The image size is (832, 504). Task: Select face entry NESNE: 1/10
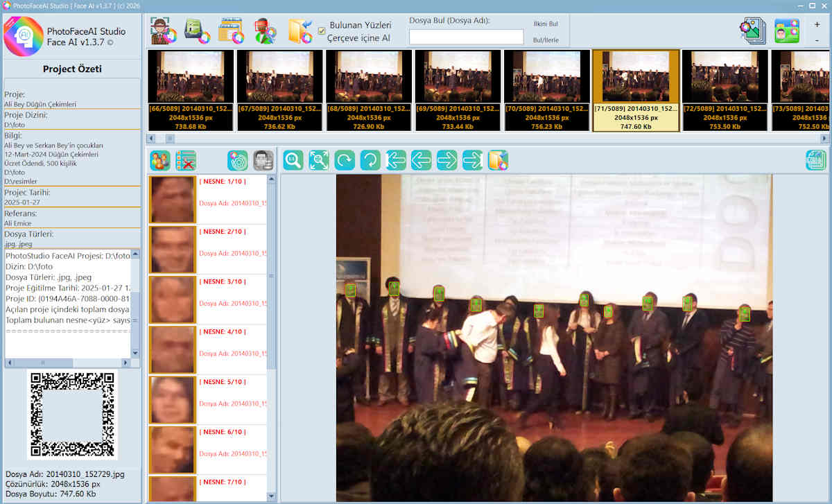pyautogui.click(x=208, y=200)
